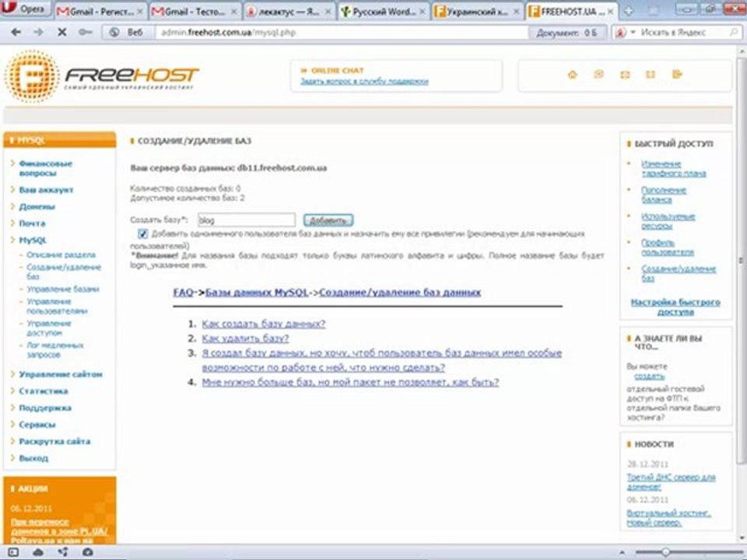747x560 pixels.
Task: Open a new tab with the plus button
Action: click(x=629, y=10)
